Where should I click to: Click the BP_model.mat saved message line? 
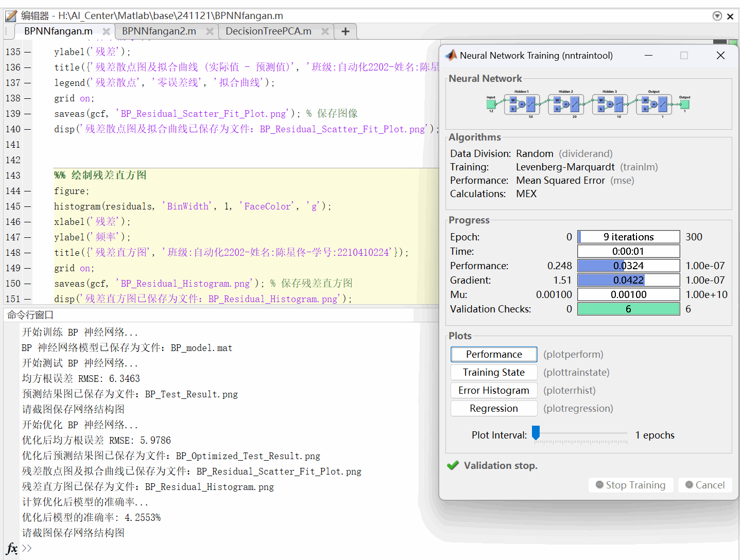point(127,348)
